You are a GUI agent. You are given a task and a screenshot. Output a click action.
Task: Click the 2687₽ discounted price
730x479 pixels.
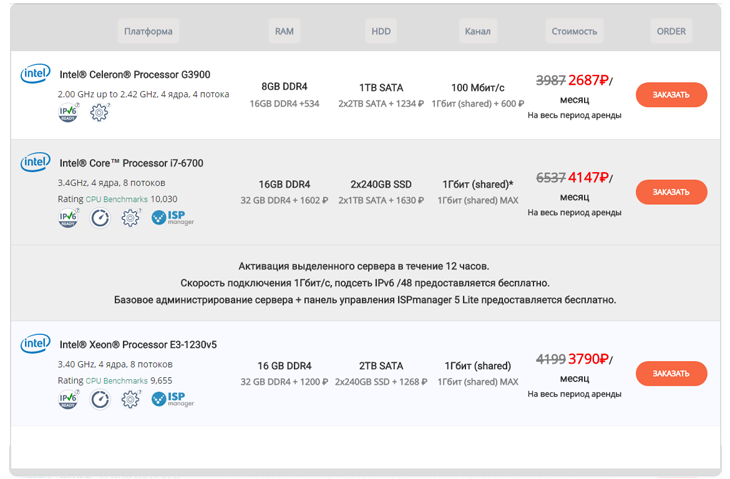click(x=588, y=80)
